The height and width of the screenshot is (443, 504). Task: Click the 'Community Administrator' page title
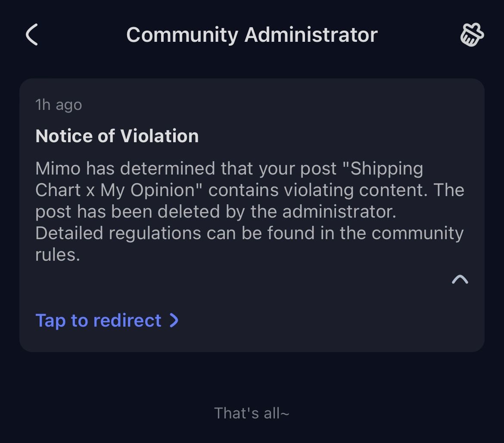tap(252, 35)
